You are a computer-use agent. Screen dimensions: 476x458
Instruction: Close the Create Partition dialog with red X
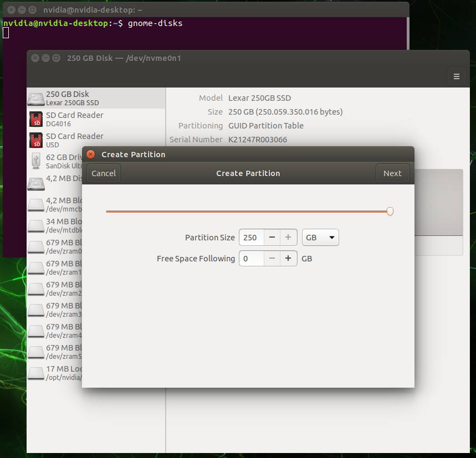[x=90, y=155]
